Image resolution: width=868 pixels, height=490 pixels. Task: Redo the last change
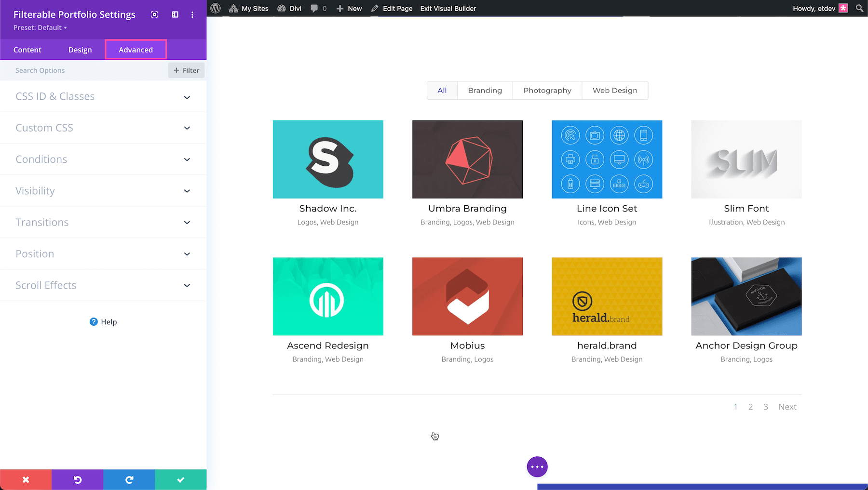[129, 479]
